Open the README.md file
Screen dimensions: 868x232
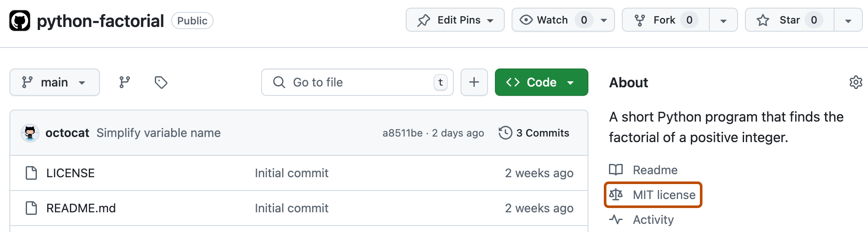point(81,208)
